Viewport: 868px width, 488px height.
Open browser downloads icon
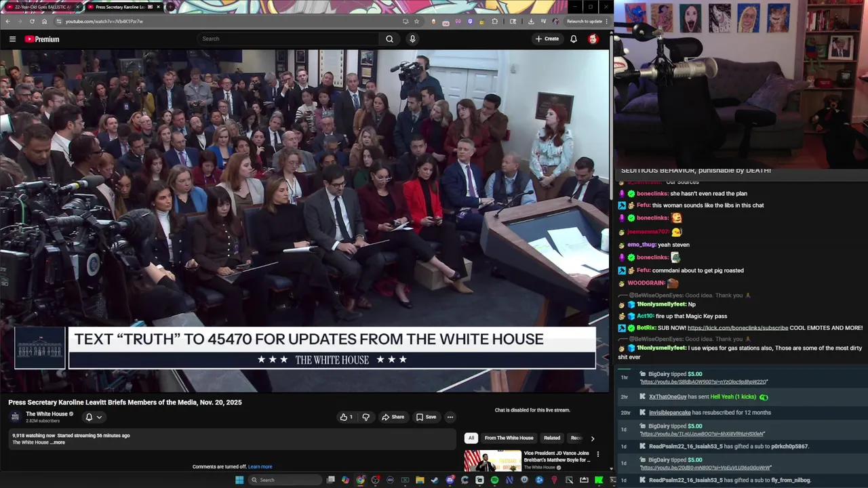(x=530, y=21)
